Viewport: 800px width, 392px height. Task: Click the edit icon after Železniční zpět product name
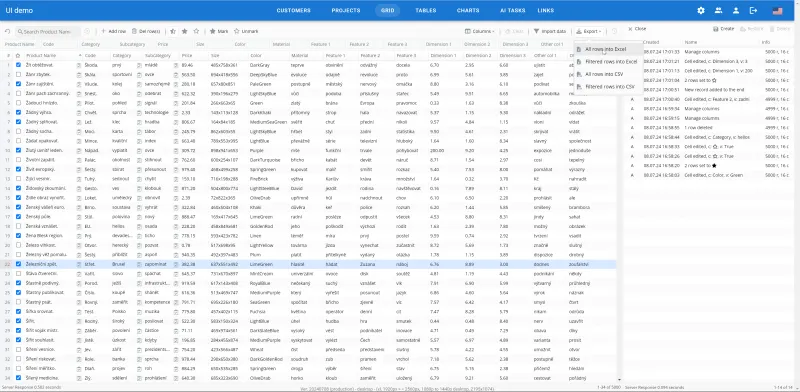click(79, 264)
